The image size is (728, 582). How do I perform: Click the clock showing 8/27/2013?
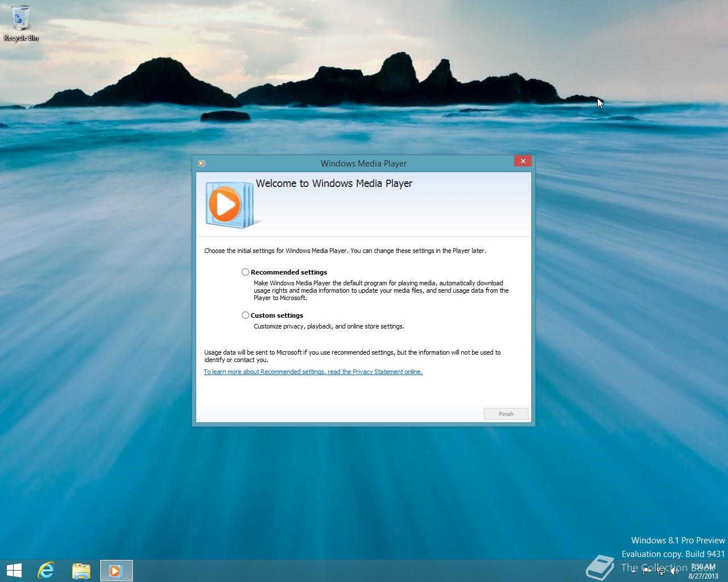coord(704,571)
